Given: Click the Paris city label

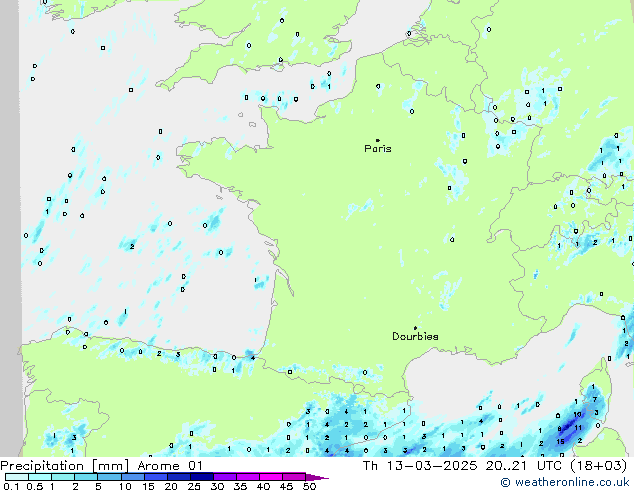Looking at the screenshot, I should (378, 149).
